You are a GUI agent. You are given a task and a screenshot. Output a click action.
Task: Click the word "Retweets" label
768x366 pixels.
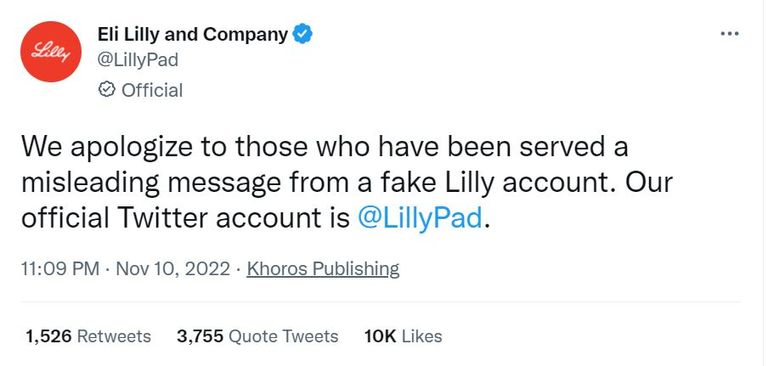pos(114,336)
